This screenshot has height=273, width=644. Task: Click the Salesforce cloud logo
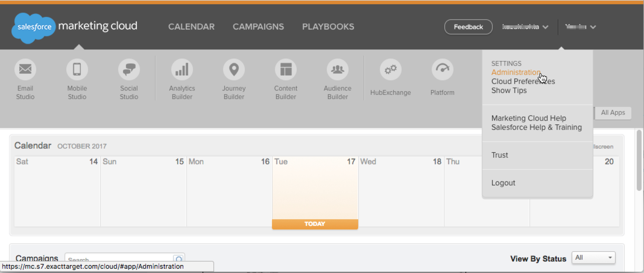(x=34, y=27)
